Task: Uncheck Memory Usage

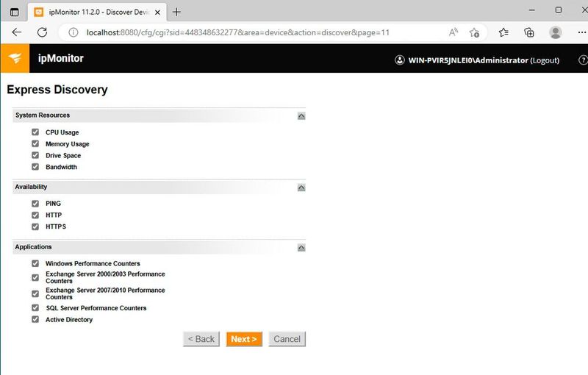Action: click(35, 143)
